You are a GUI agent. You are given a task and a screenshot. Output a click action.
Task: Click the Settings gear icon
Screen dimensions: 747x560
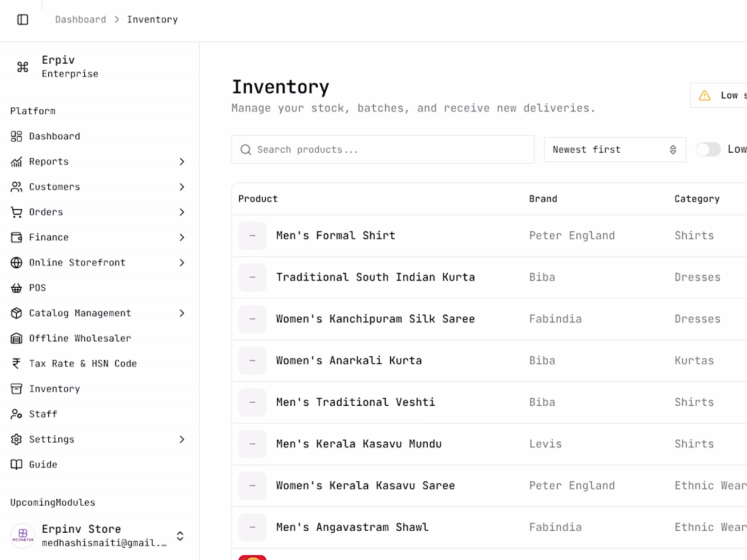16,439
